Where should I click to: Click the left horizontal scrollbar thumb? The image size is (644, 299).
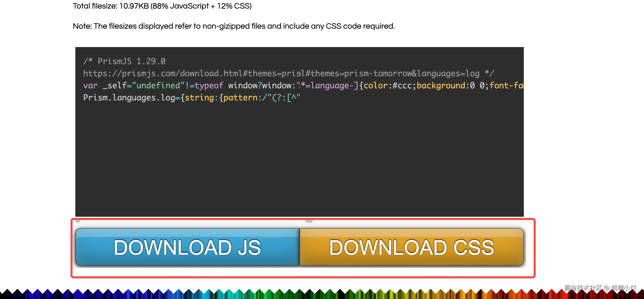78,221
